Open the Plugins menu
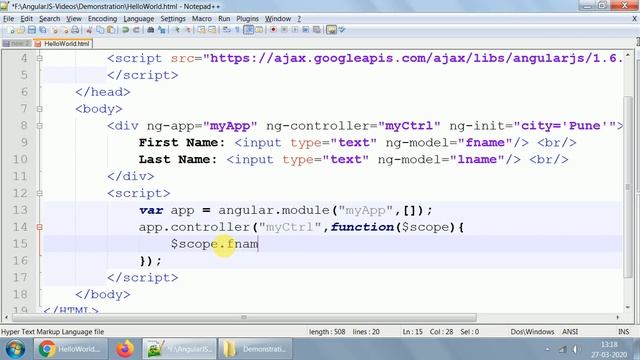 (247, 19)
